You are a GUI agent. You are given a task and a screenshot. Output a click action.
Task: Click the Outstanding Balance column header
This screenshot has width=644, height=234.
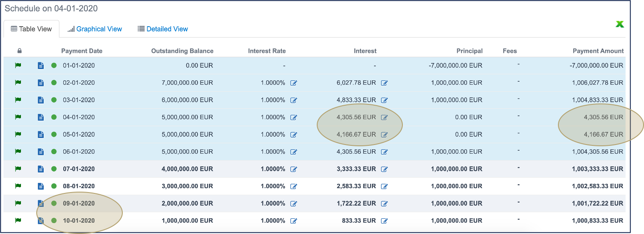[x=182, y=51]
